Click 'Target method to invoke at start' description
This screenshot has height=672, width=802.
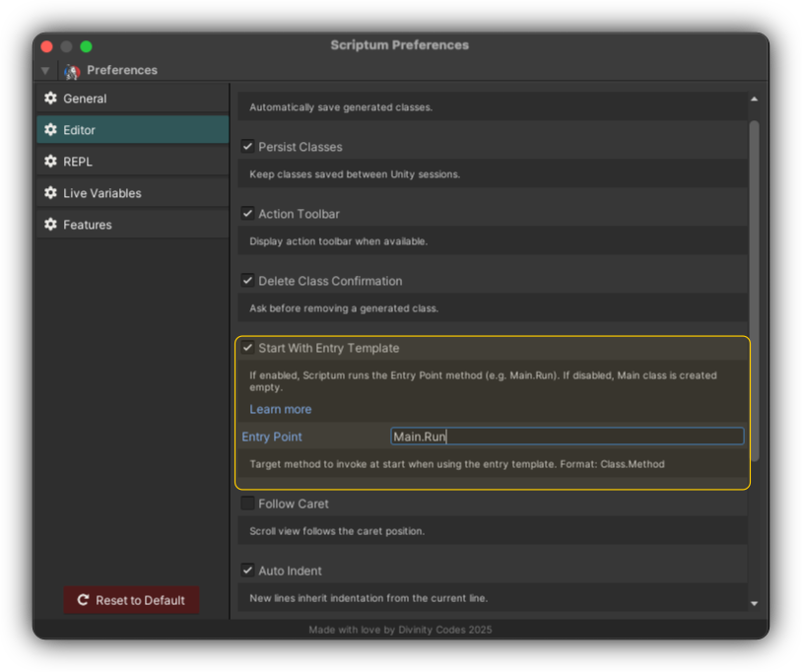click(x=457, y=464)
